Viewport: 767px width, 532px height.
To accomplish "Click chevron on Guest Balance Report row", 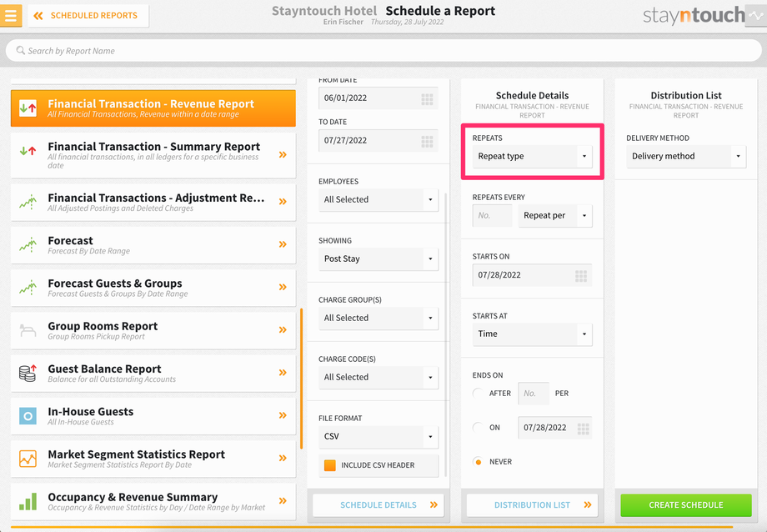I will click(283, 373).
